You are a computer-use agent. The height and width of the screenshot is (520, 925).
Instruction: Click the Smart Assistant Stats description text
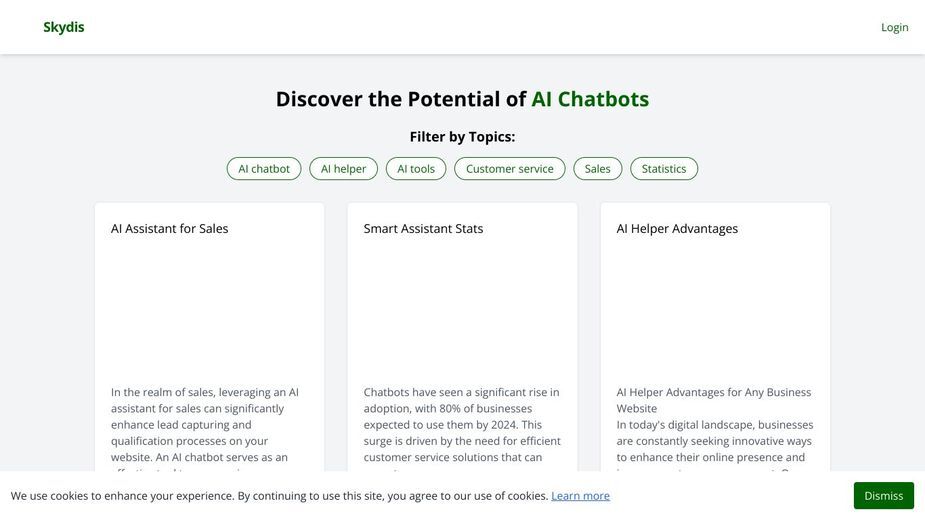(462, 427)
